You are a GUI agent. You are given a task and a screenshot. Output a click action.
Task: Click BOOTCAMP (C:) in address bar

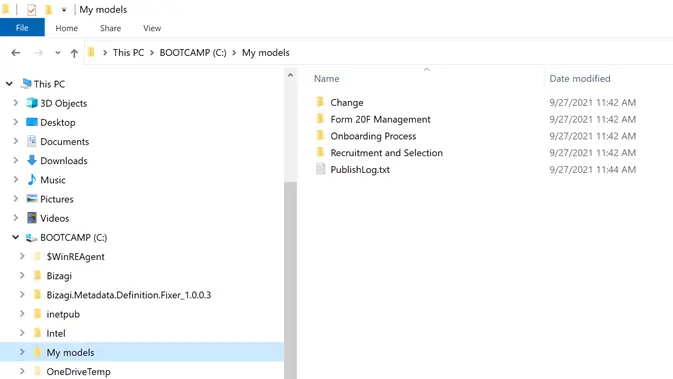click(x=193, y=52)
